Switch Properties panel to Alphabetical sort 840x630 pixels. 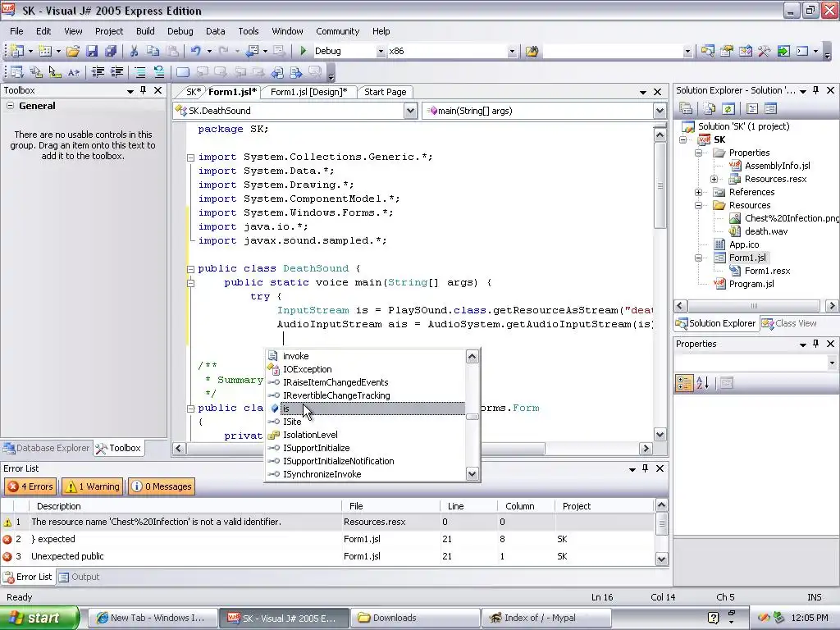pyautogui.click(x=703, y=382)
